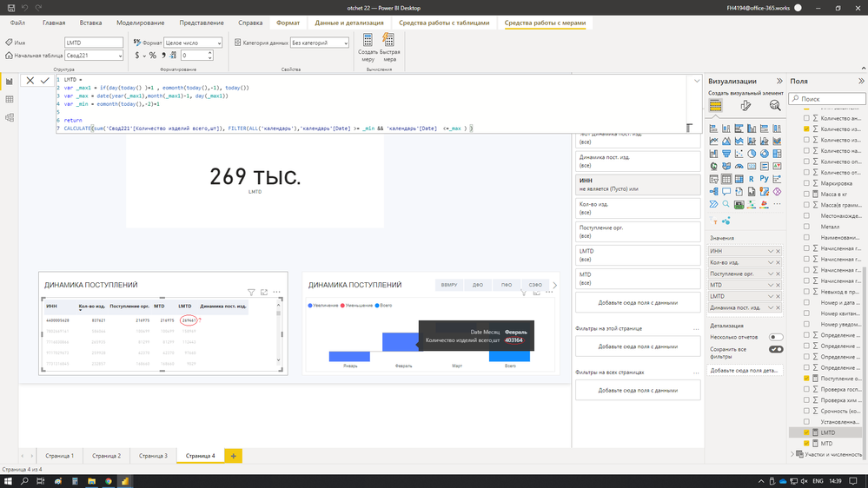Choose the Q&A speech bubble visual
The height and width of the screenshot is (488, 868).
[726, 192]
